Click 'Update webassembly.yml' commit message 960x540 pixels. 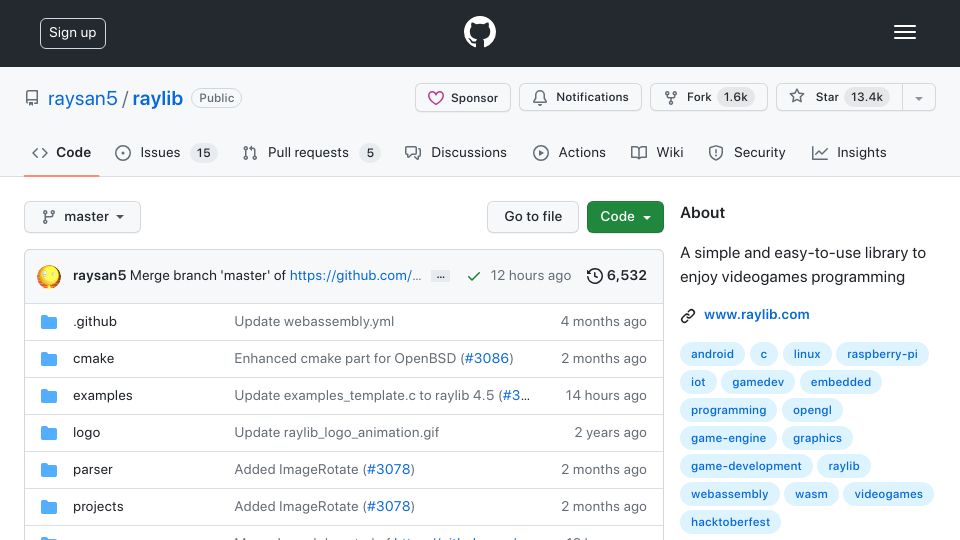click(x=314, y=322)
